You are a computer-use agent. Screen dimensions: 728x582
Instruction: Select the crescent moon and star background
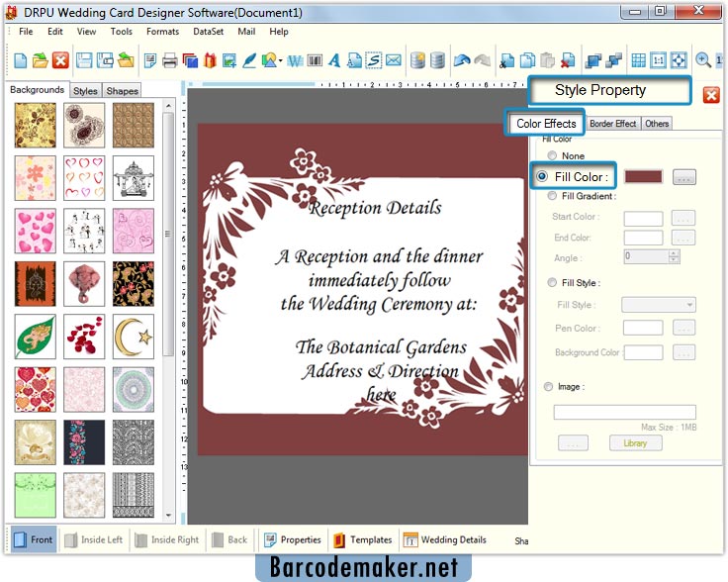[x=134, y=337]
